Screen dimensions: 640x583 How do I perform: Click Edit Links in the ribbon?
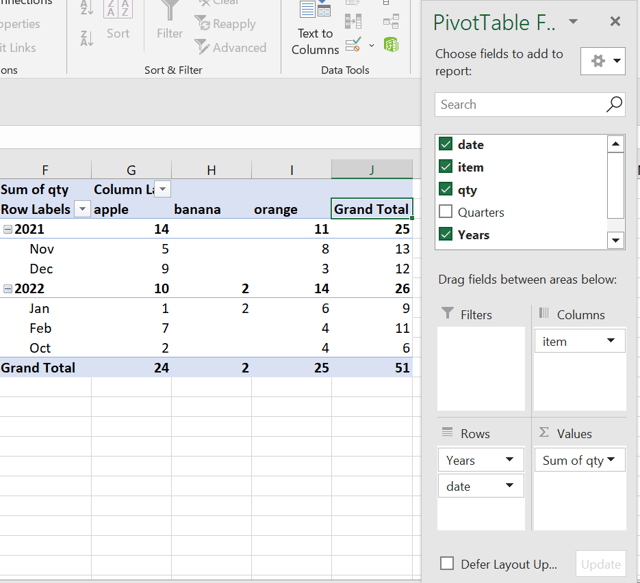click(18, 48)
